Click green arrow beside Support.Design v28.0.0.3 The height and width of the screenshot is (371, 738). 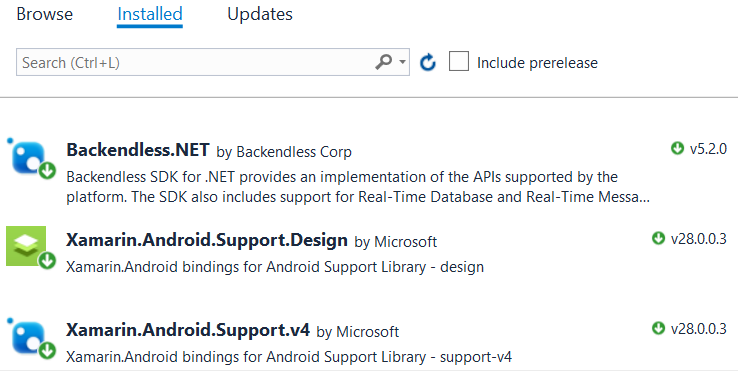[658, 238]
